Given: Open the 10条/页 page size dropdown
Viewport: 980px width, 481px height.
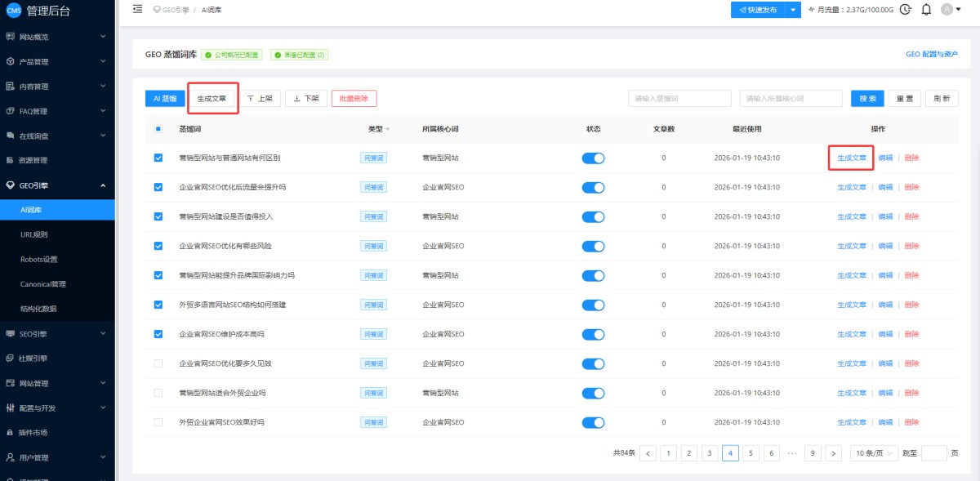Looking at the screenshot, I should [x=873, y=453].
